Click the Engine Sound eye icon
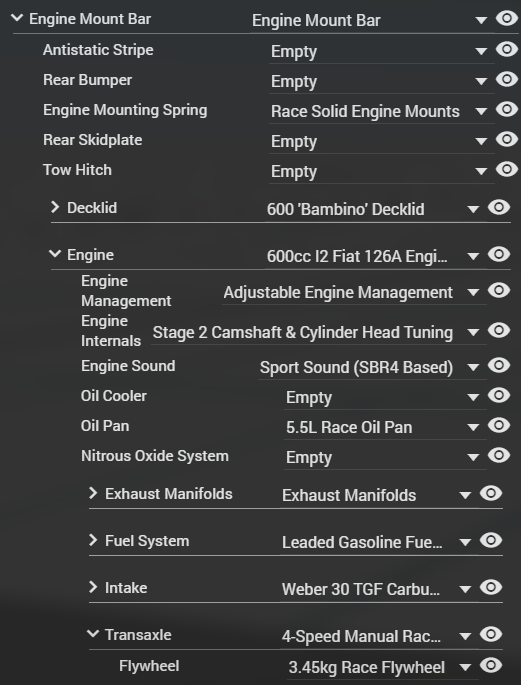Viewport: 521px width, 685px height. click(x=499, y=365)
